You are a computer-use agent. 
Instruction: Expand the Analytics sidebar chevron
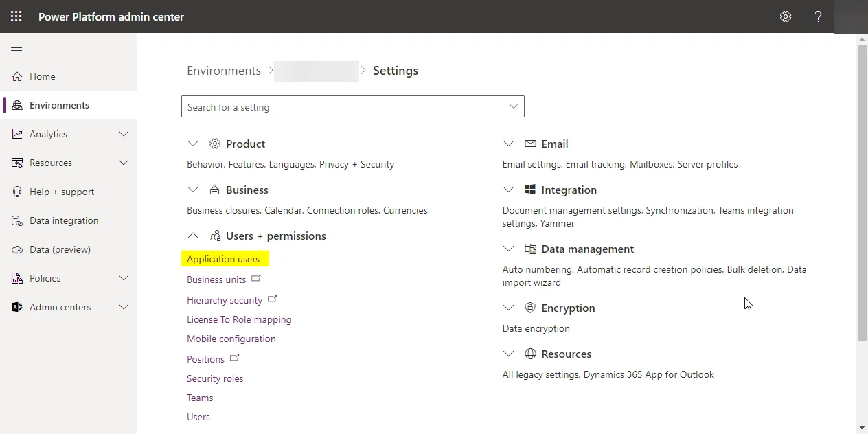pos(124,134)
